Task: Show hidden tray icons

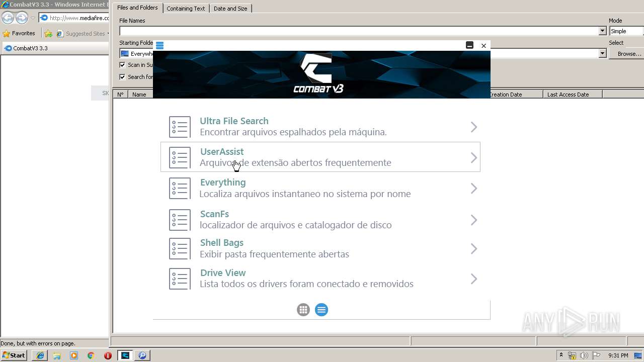Action: point(561,355)
